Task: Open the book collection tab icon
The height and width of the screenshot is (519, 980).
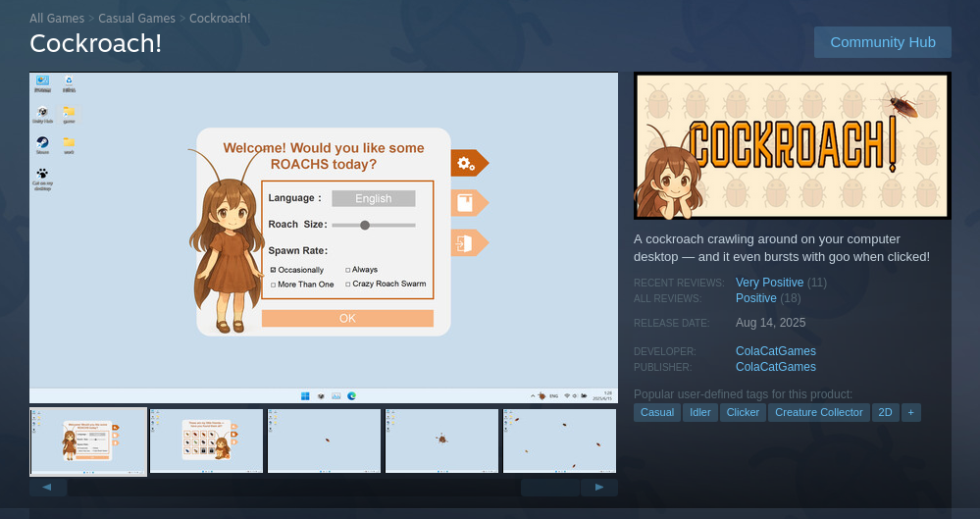Action: 467,203
